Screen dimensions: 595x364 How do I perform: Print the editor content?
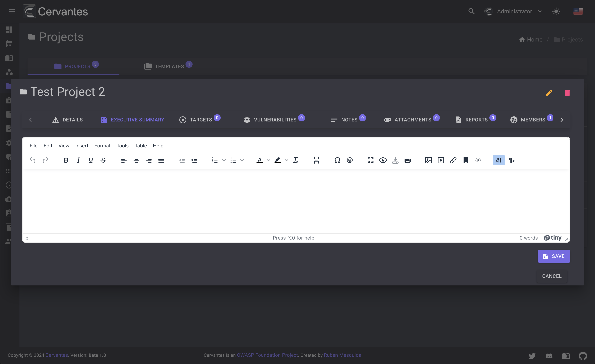pos(408,160)
